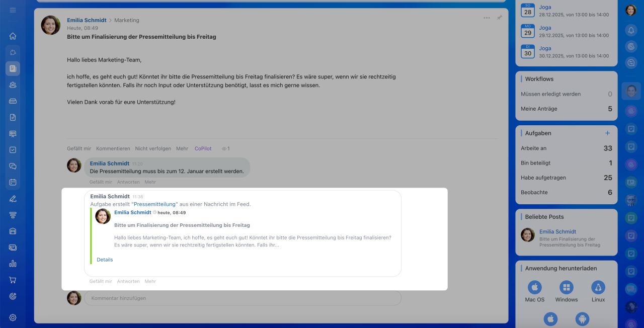644x328 pixels.
Task: Open the three-dot post options menu
Action: point(487,18)
